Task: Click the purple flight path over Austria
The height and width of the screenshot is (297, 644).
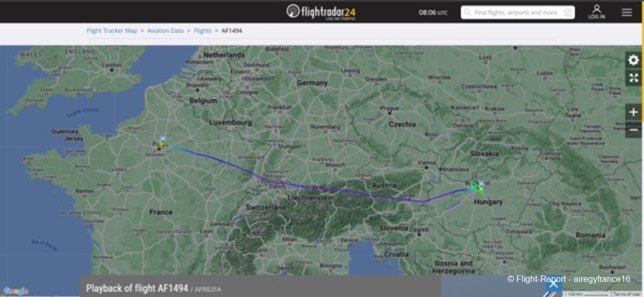Action: tap(376, 195)
